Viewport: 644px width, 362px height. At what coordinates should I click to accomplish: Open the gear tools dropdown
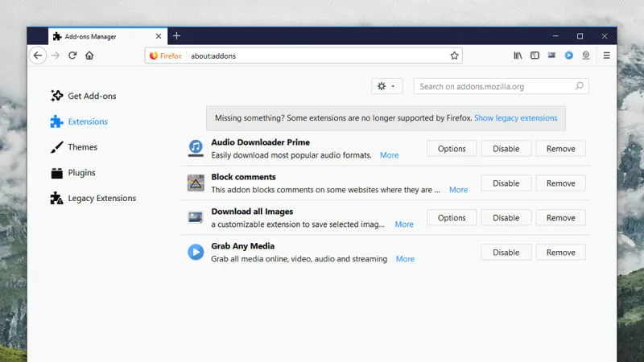[x=386, y=86]
